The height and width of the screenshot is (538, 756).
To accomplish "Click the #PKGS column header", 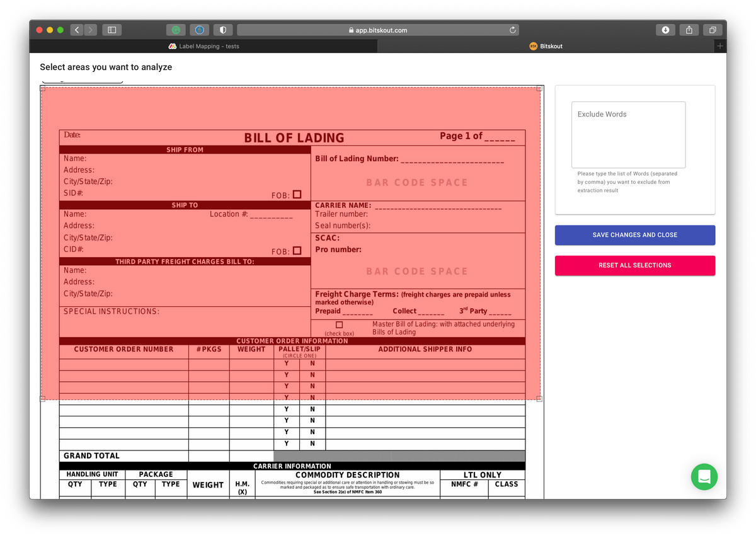I will 209,349.
